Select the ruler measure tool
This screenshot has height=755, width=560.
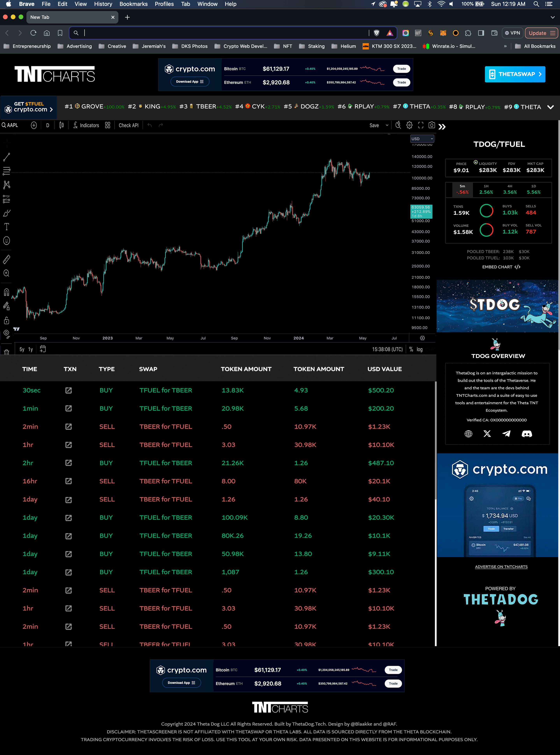[6, 259]
